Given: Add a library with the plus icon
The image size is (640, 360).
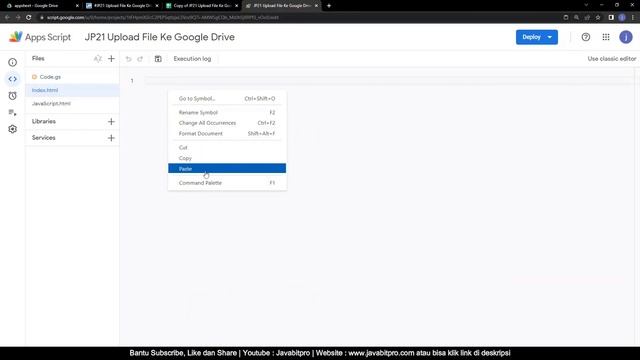Looking at the screenshot, I should tap(111, 122).
